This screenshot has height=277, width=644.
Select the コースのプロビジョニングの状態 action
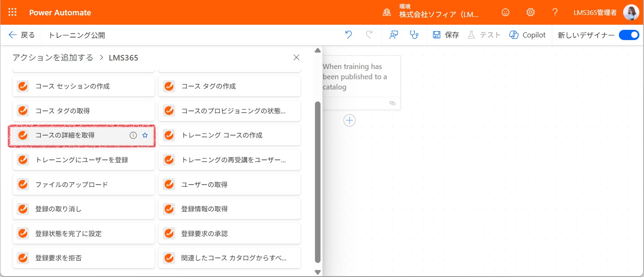point(229,111)
